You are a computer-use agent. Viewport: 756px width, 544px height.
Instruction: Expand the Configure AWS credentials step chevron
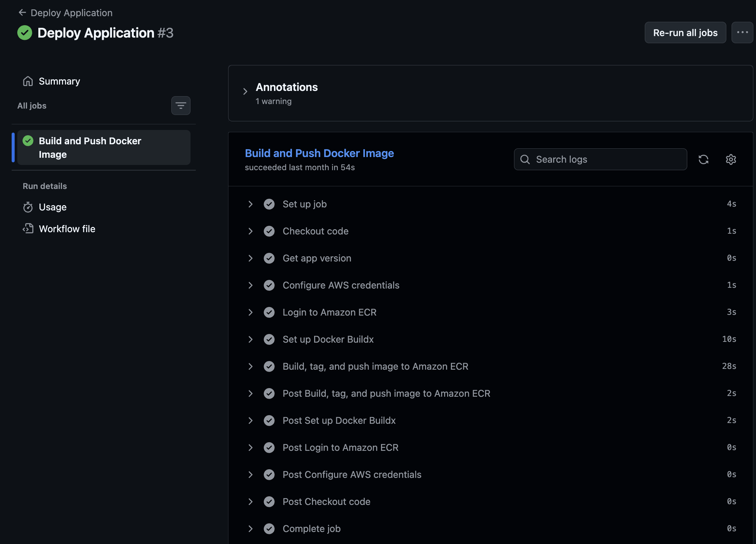pyautogui.click(x=250, y=285)
